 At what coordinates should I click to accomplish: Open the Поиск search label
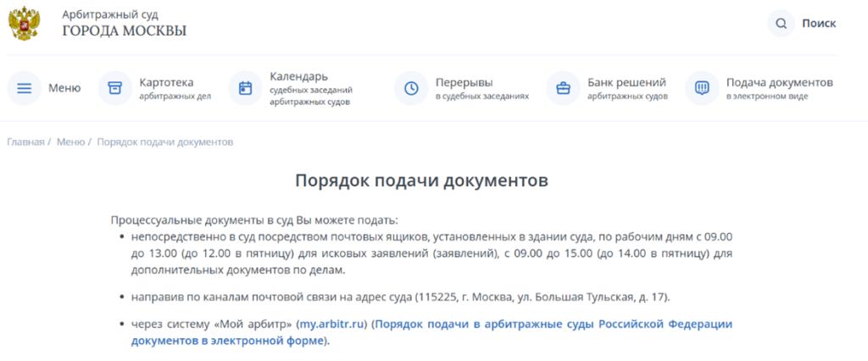point(819,24)
